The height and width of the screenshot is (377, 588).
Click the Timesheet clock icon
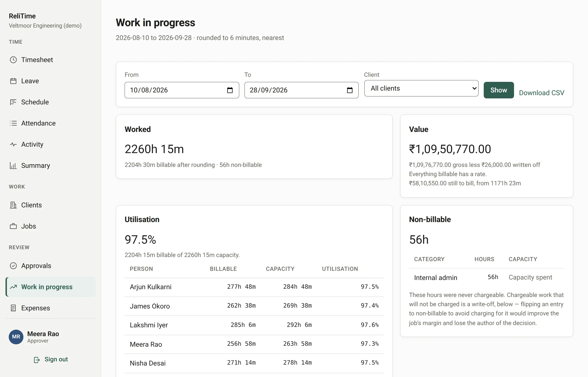(x=13, y=60)
